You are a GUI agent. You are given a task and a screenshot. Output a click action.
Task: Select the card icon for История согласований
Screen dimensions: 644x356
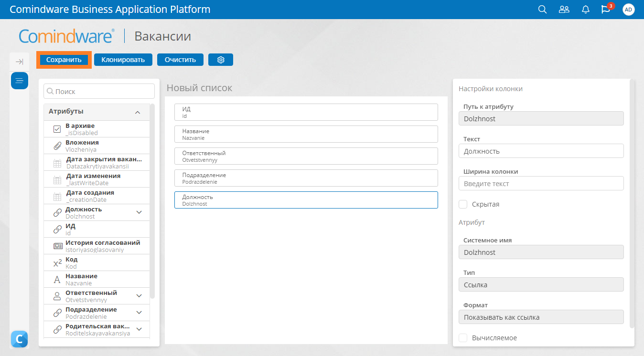[x=57, y=246]
